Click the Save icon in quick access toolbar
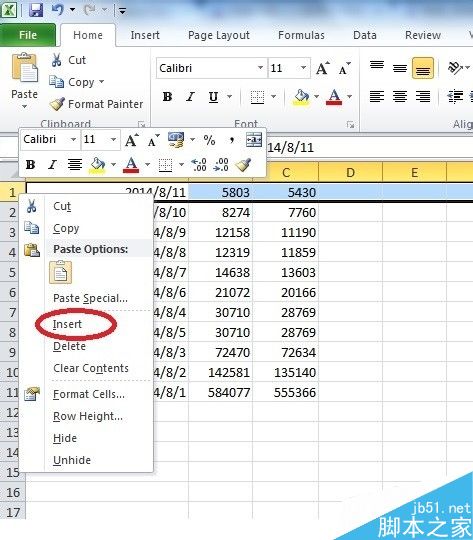This screenshot has width=473, height=540. pos(35,10)
